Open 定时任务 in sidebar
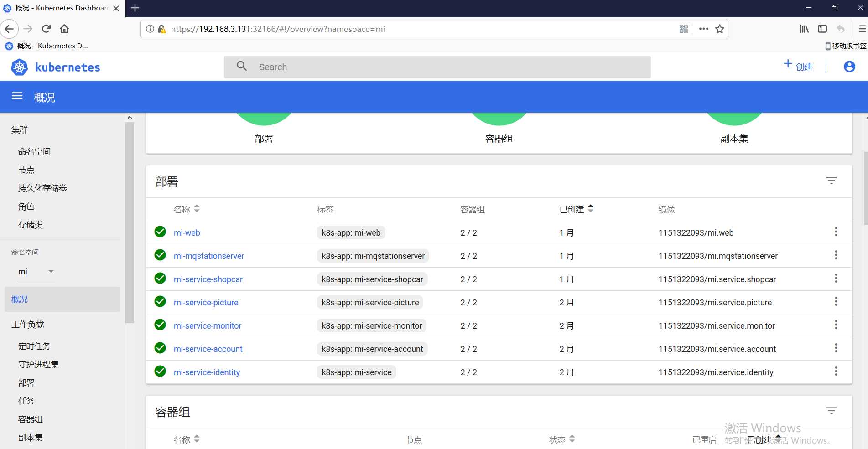The width and height of the screenshot is (868, 449). [x=34, y=346]
